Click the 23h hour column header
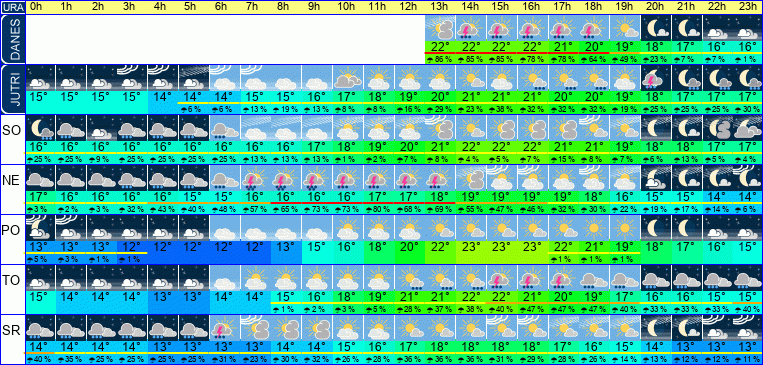Screen dimensions: 763x365 click(747, 7)
